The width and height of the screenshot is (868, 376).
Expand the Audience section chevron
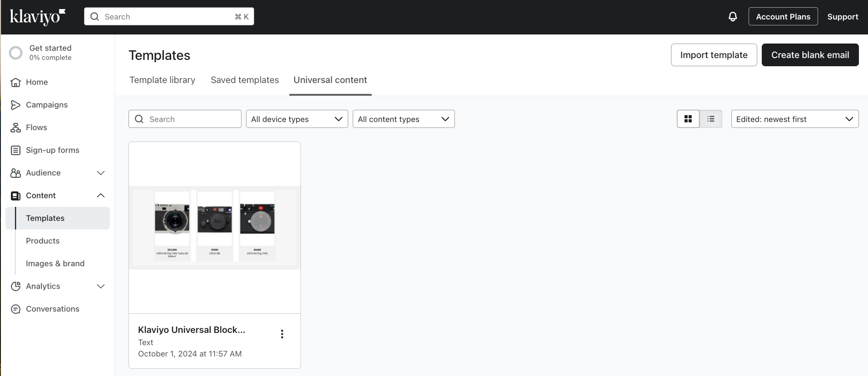101,173
